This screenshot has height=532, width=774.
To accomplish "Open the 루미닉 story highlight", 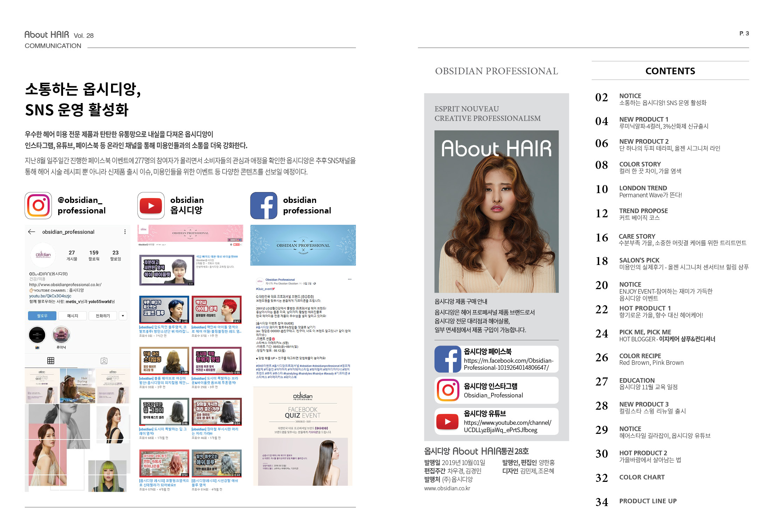I will pos(61,335).
